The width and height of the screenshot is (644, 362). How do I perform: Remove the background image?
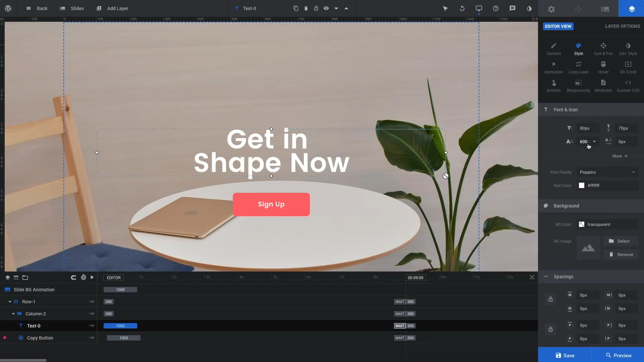[622, 254]
